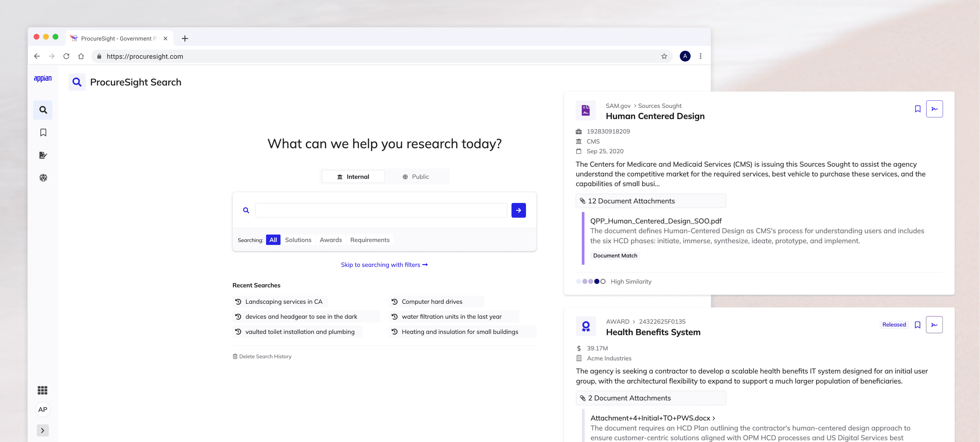This screenshot has height=442, width=980.
Task: Expand 12 Document Attachments section
Action: coord(650,201)
